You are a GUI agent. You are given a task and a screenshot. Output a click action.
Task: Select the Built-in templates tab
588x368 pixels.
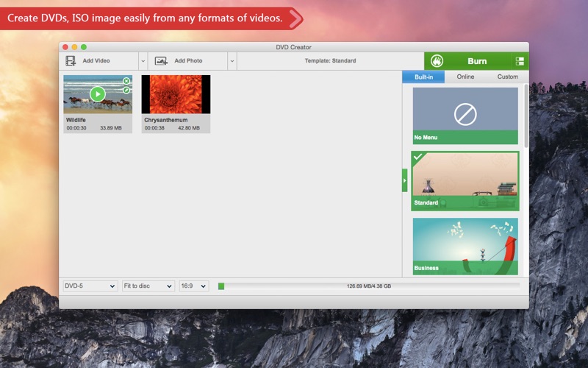[x=423, y=77]
